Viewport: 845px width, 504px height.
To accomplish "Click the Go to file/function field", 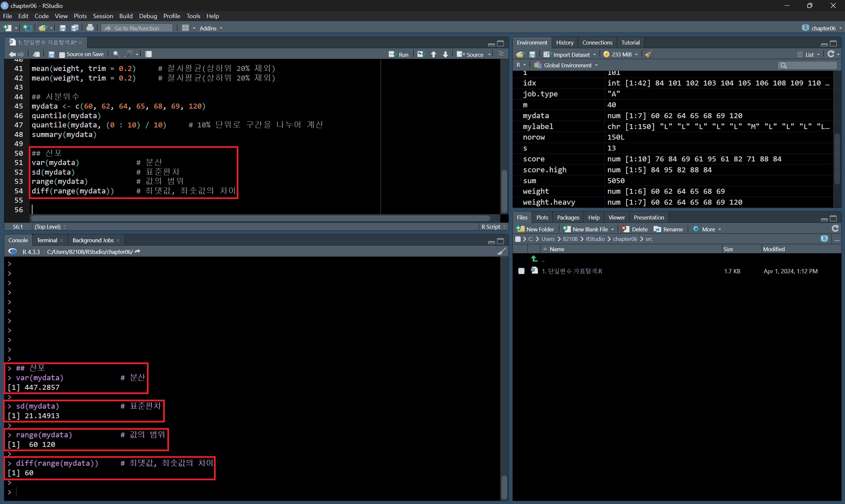I will (137, 28).
